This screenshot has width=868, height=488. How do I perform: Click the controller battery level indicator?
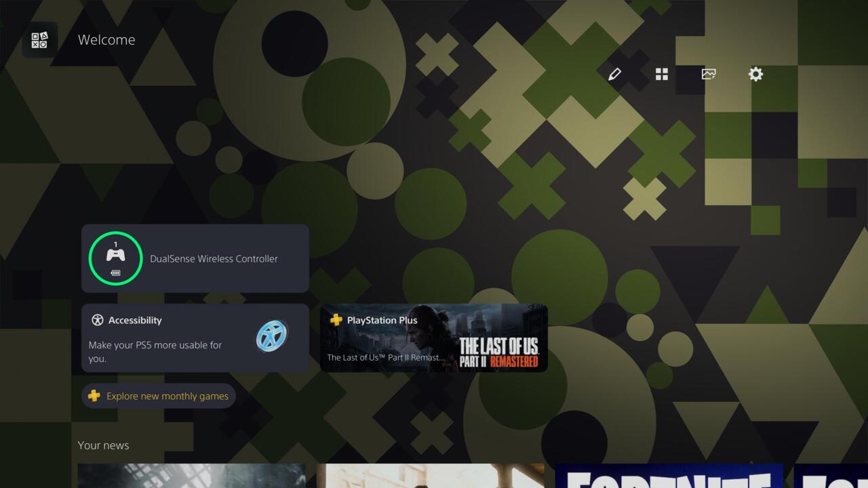pyautogui.click(x=115, y=273)
